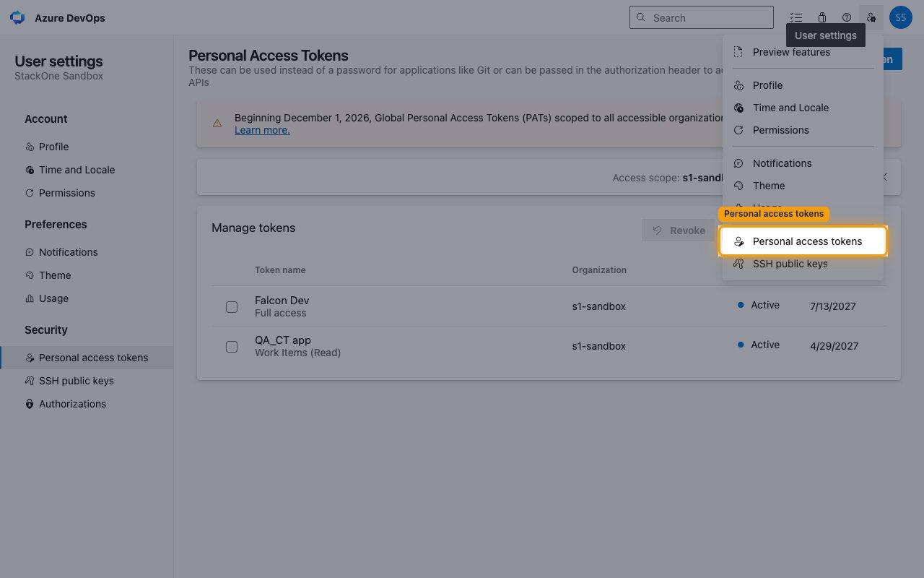Click the 7/13/2027 expiration date
Viewport: 924px width, 578px height.
[833, 306]
